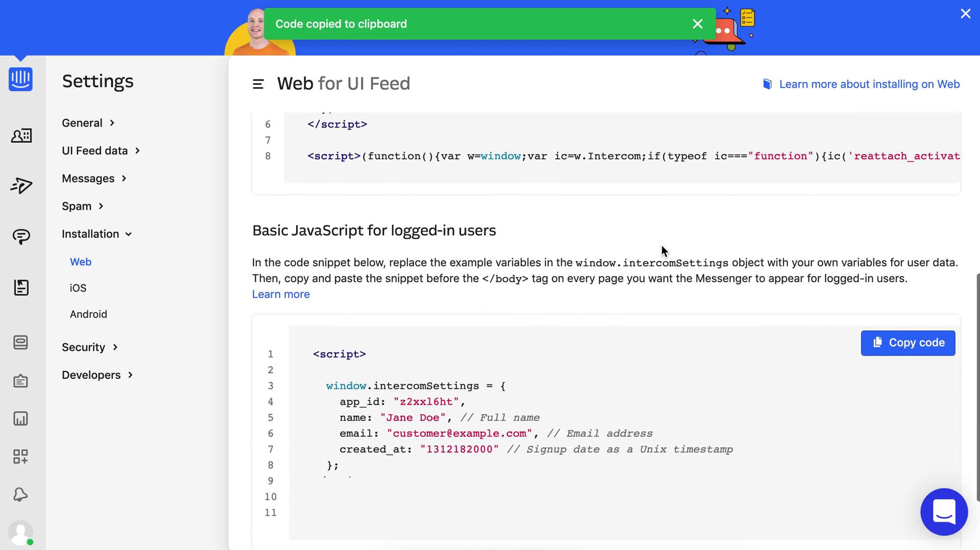Click the Settings page title
The image size is (980, 550).
pyautogui.click(x=98, y=81)
